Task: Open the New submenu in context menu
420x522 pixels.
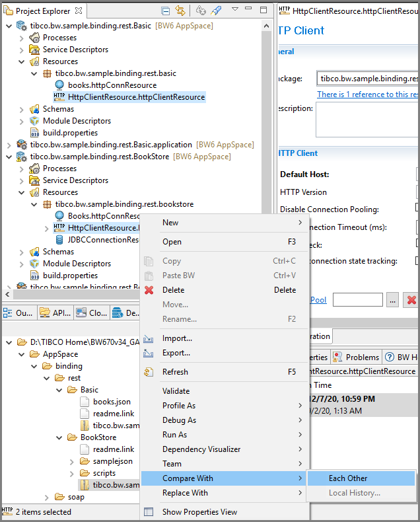Action: [225, 223]
